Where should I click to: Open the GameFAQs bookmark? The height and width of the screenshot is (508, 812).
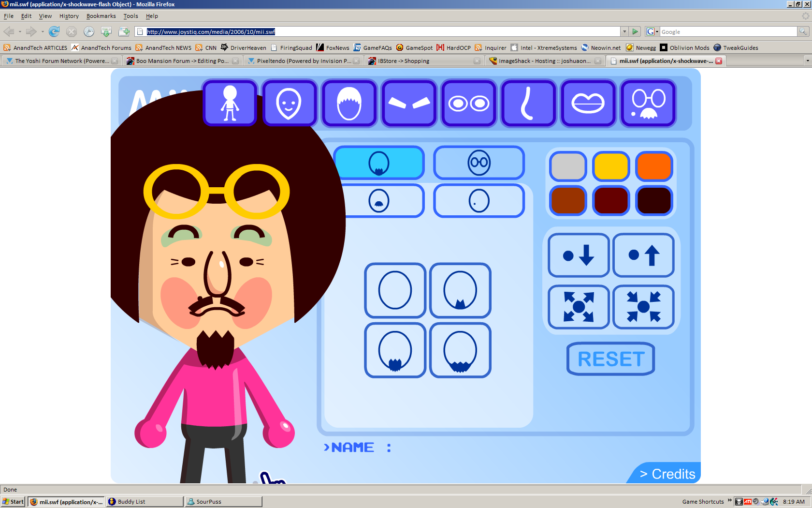click(373, 48)
